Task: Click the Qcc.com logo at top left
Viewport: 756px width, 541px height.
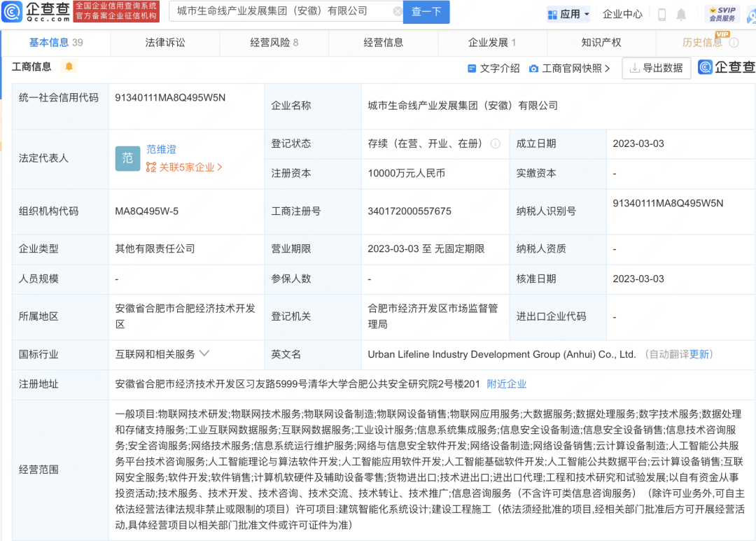Action: pos(36,12)
